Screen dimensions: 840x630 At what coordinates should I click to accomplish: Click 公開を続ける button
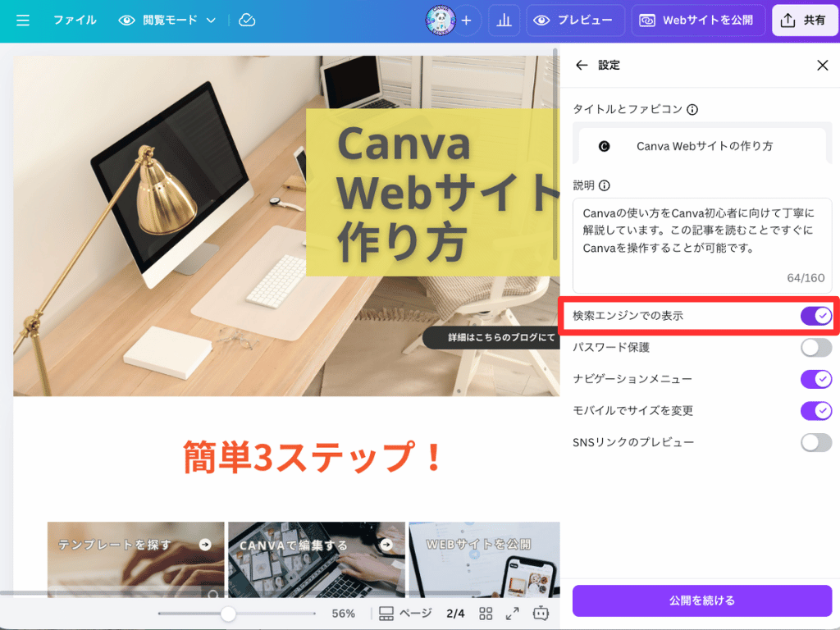702,600
